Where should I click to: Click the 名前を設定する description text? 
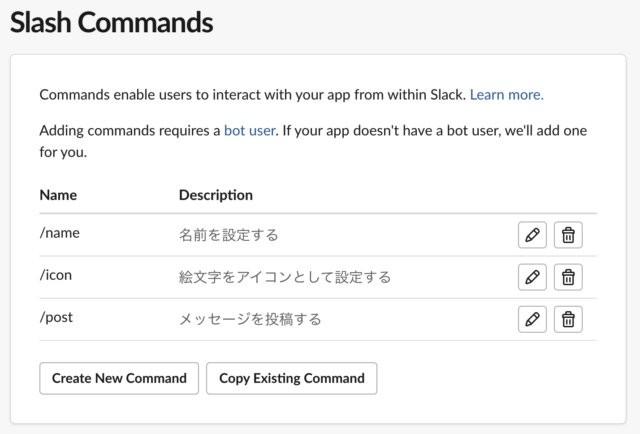pos(229,235)
